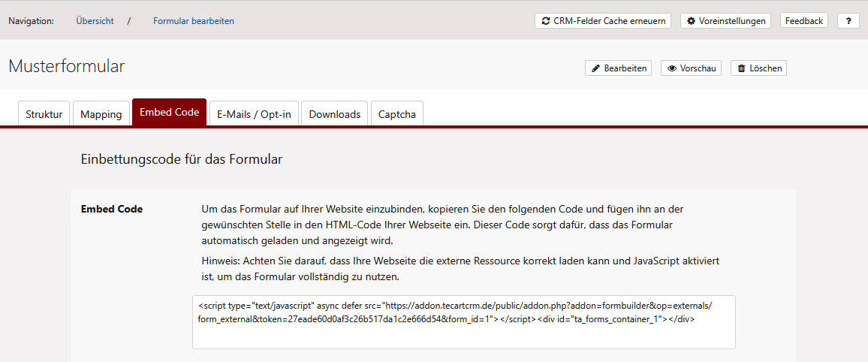Click the pencil icon to edit the form

(x=595, y=68)
